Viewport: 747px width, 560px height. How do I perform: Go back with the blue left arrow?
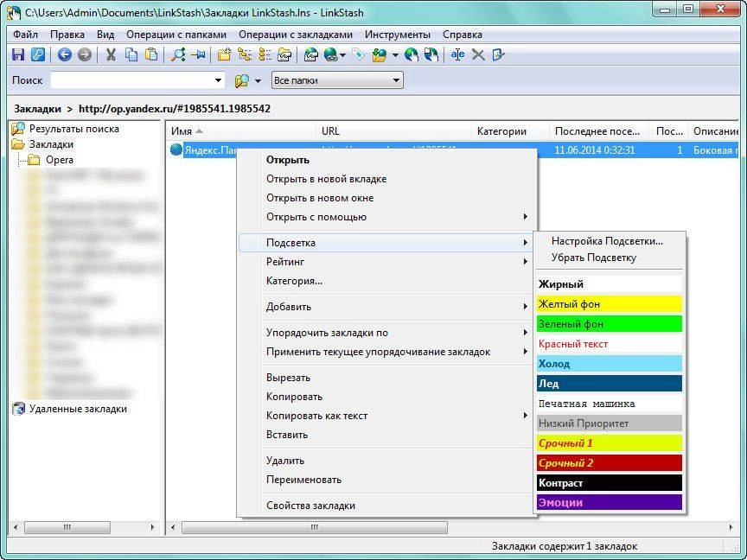click(64, 54)
